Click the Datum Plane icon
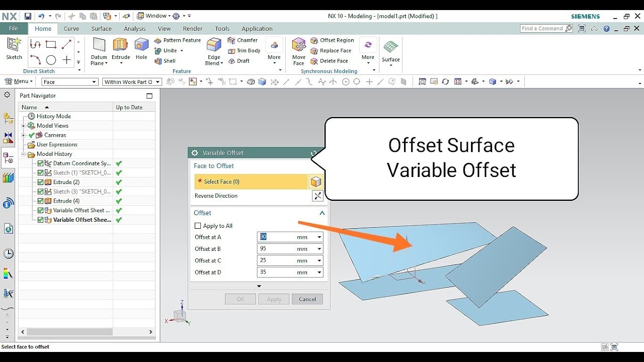Screen dimensions: 644x362 [99, 45]
